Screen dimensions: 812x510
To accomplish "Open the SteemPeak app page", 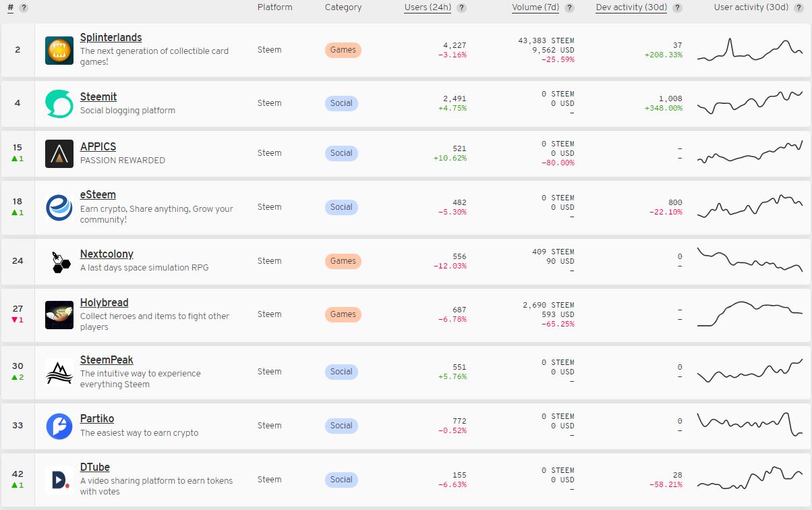I will pos(107,360).
